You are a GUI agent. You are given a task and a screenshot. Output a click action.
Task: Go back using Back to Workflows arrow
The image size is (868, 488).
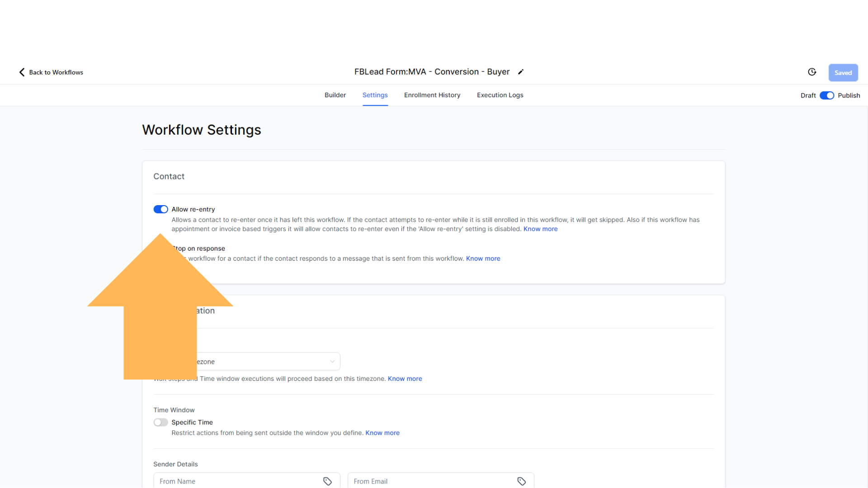point(22,72)
